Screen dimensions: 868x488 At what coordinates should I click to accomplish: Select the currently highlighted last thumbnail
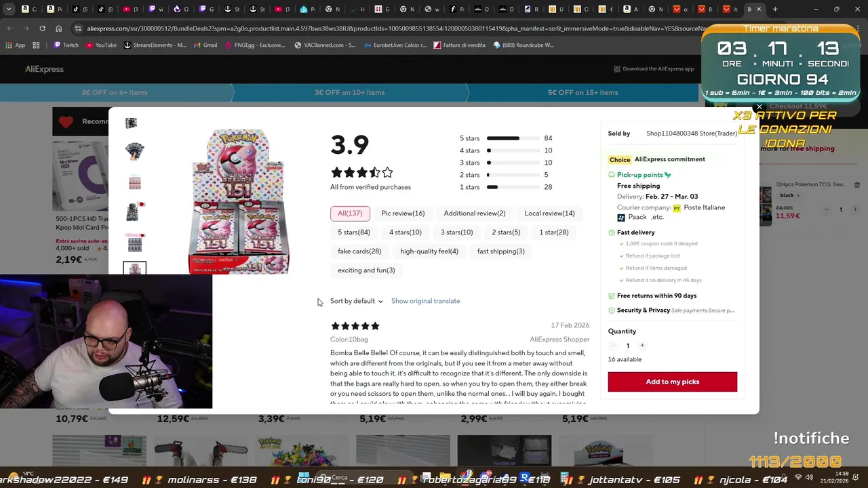coord(134,268)
